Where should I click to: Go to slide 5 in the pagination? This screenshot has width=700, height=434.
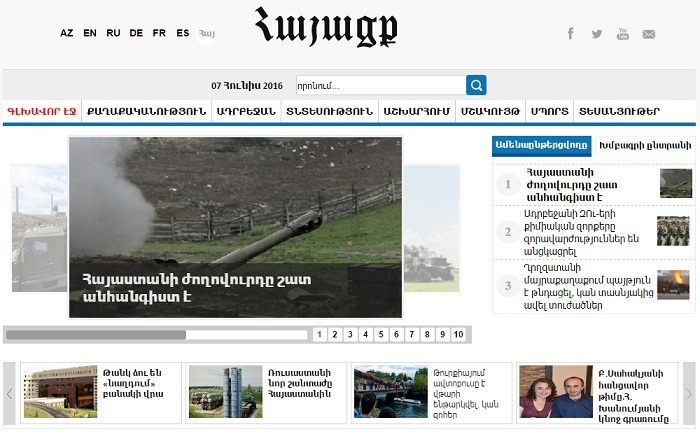click(381, 335)
